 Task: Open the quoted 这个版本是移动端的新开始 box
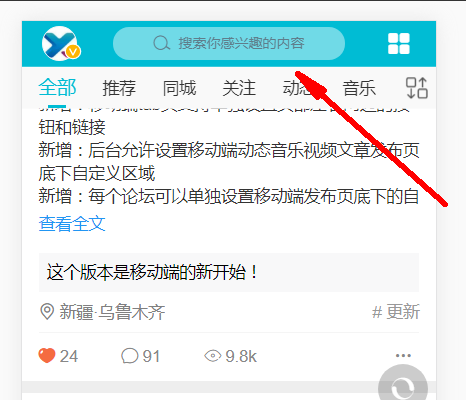click(x=229, y=272)
